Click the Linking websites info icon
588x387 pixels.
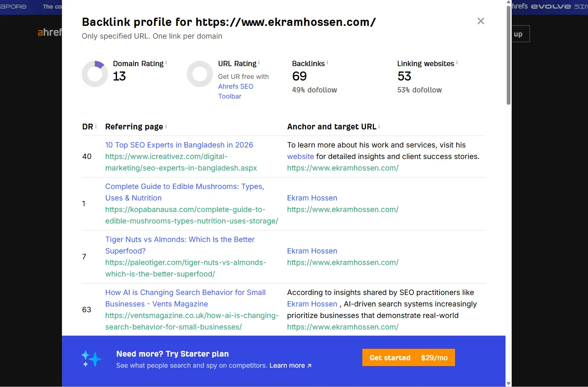coord(457,62)
